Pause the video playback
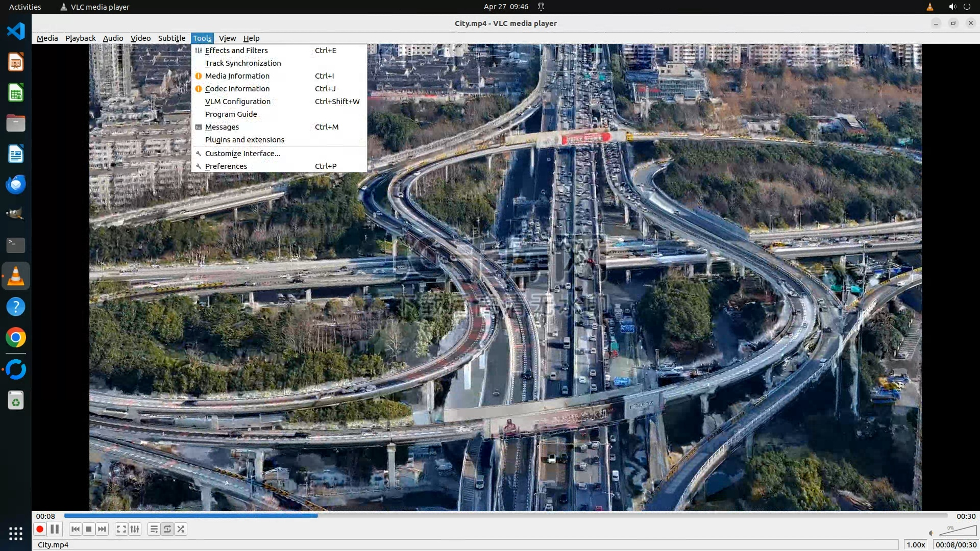Screen dimensions: 980x551 pos(55,529)
